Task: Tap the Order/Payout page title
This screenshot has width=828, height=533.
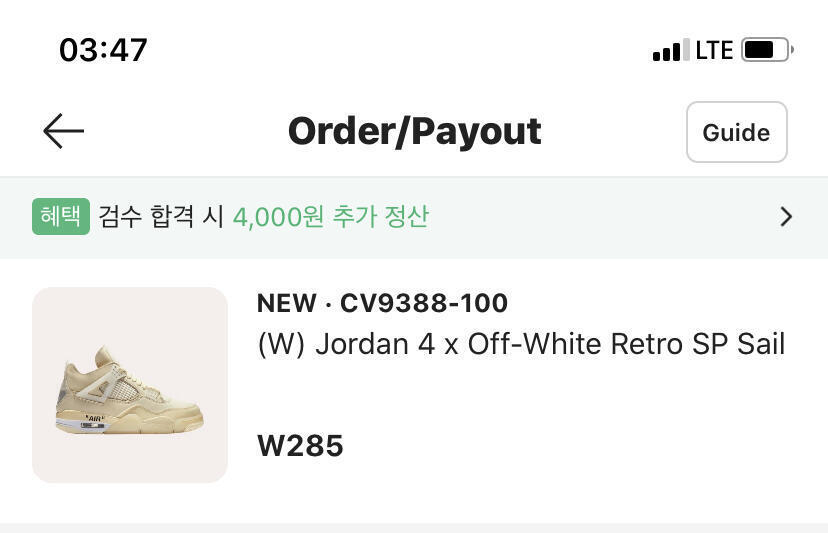Action: [414, 131]
